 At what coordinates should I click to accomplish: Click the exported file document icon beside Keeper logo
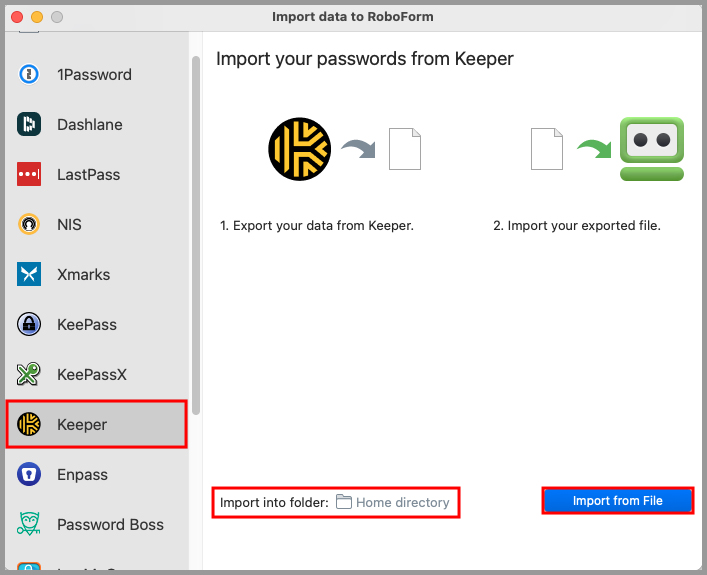(404, 149)
